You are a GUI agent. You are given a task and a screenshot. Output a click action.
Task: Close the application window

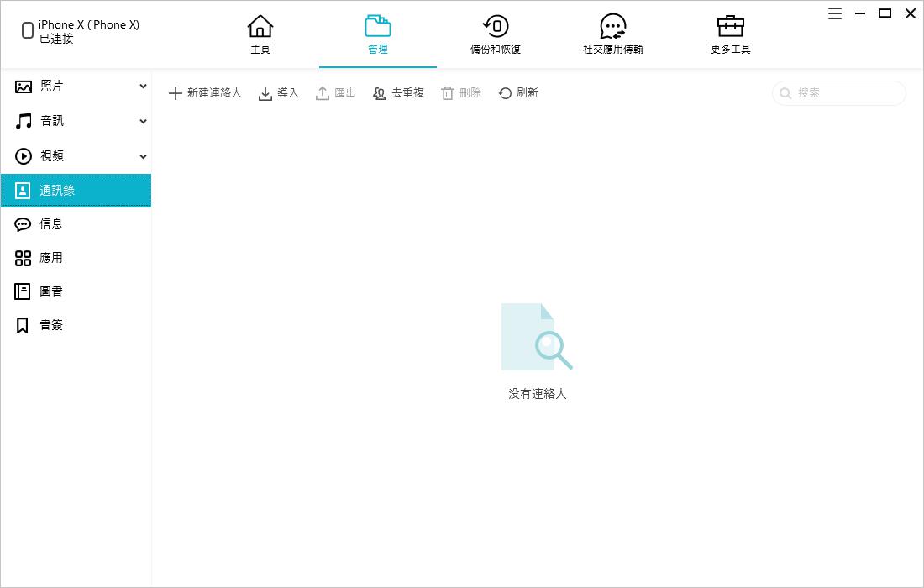tap(911, 13)
